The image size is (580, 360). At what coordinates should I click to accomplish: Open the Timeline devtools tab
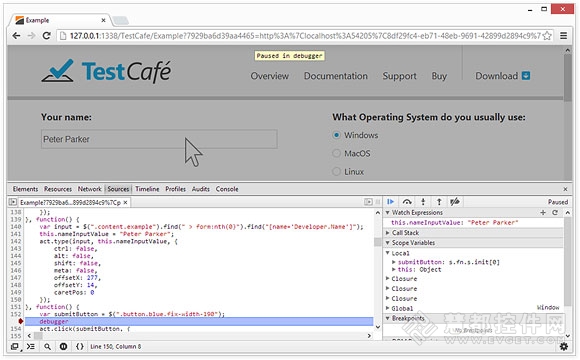147,189
